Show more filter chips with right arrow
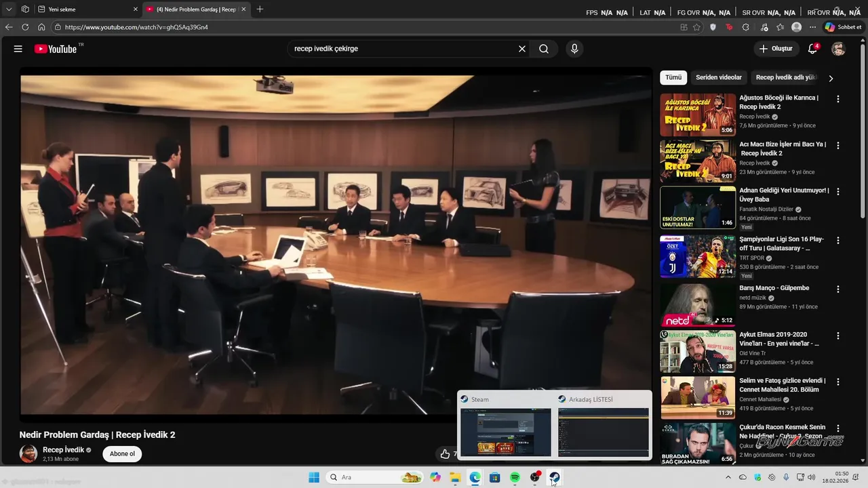Image resolution: width=868 pixels, height=488 pixels. click(831, 78)
